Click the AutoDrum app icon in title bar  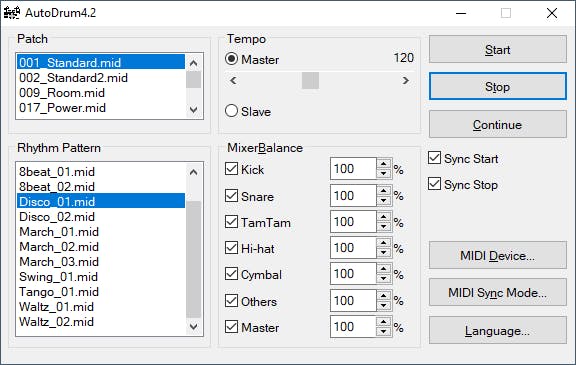(x=11, y=13)
